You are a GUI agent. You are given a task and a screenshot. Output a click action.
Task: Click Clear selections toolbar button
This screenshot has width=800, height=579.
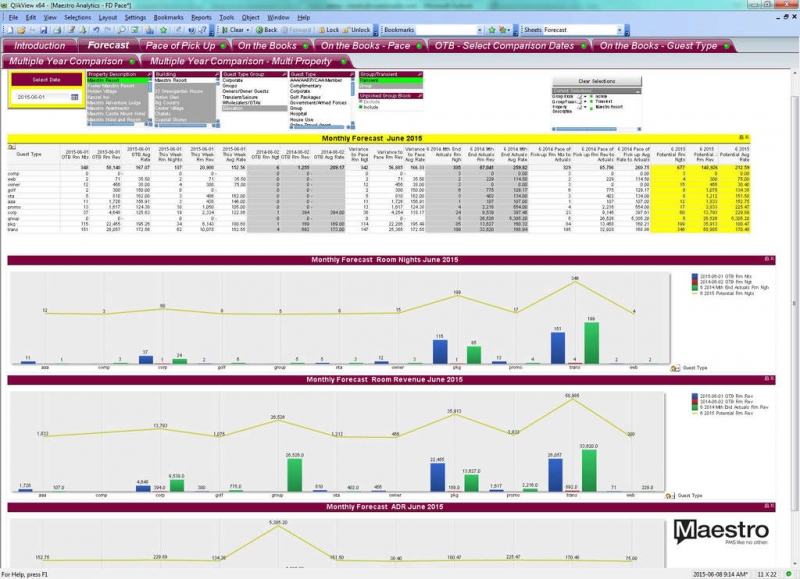[233, 30]
